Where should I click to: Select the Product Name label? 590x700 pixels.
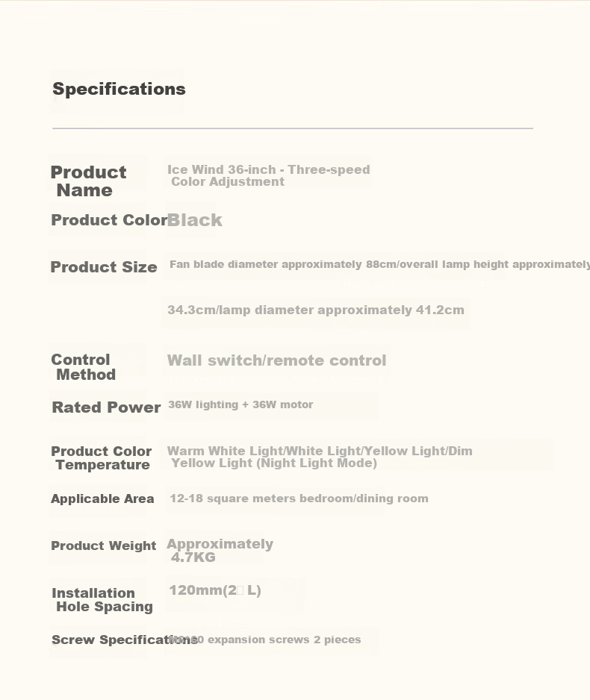(x=88, y=181)
